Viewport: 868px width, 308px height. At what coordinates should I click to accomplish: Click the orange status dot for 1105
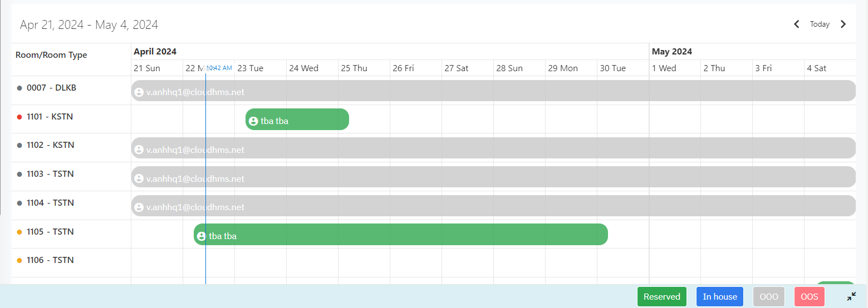pos(19,232)
